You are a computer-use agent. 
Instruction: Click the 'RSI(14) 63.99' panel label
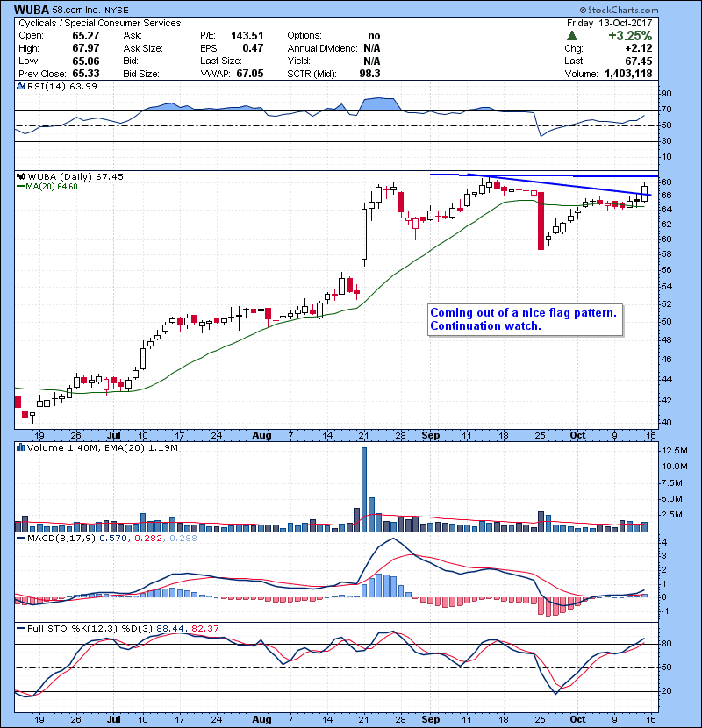tap(62, 86)
